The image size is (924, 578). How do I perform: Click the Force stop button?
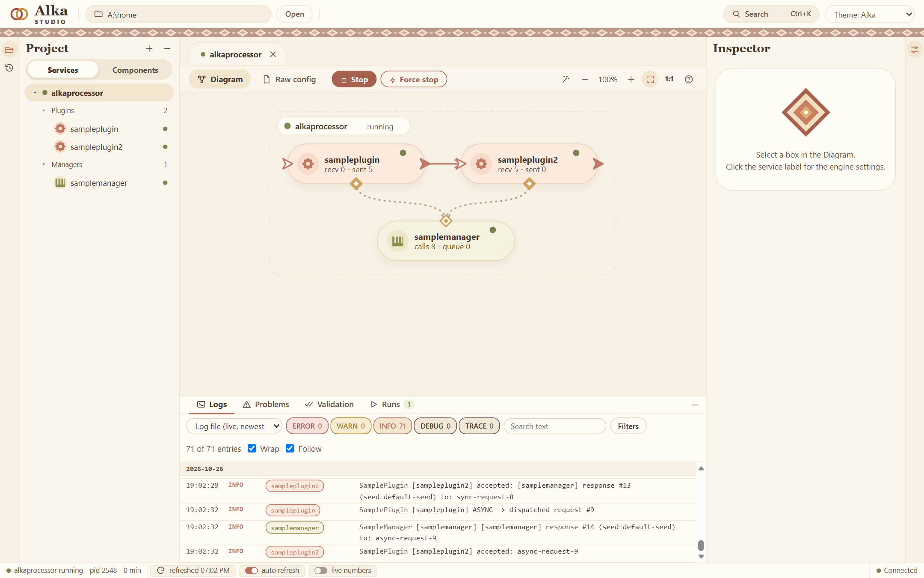(x=414, y=79)
